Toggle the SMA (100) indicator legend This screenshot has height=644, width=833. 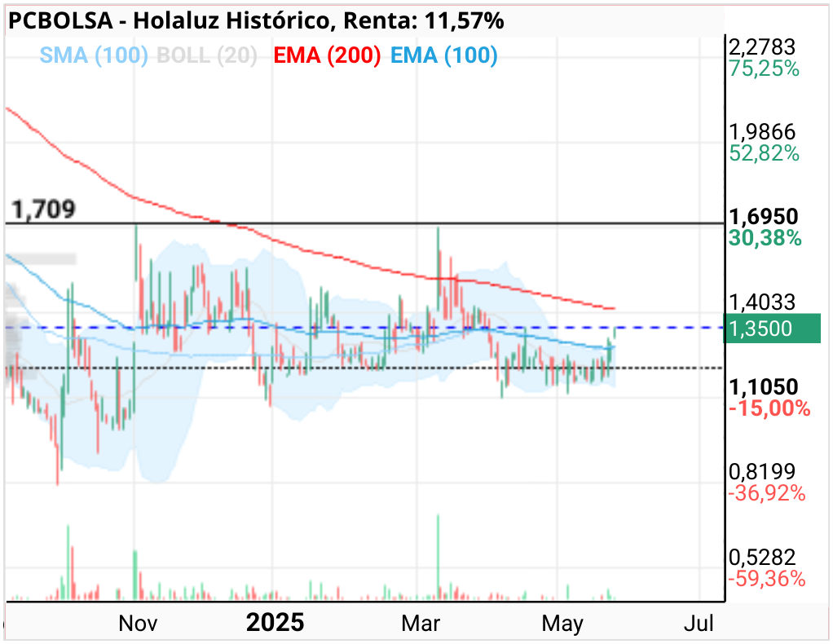tap(94, 55)
